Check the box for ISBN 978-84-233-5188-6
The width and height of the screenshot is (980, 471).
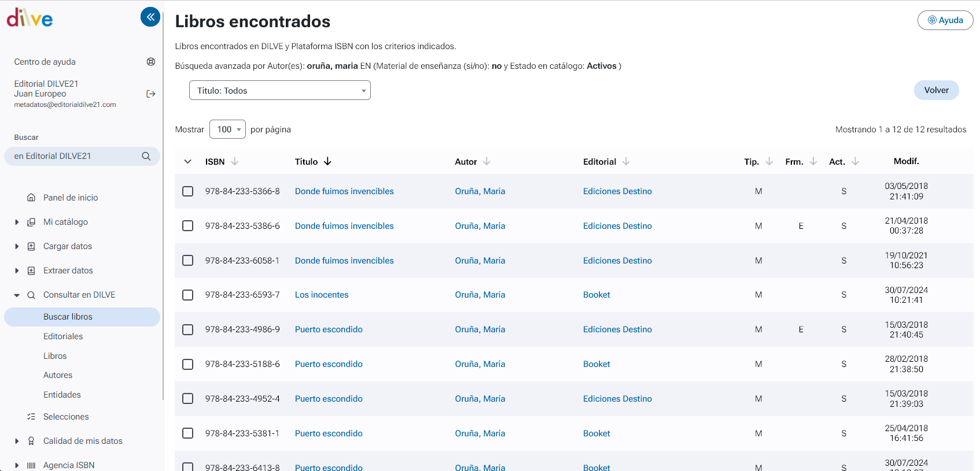[x=188, y=364]
